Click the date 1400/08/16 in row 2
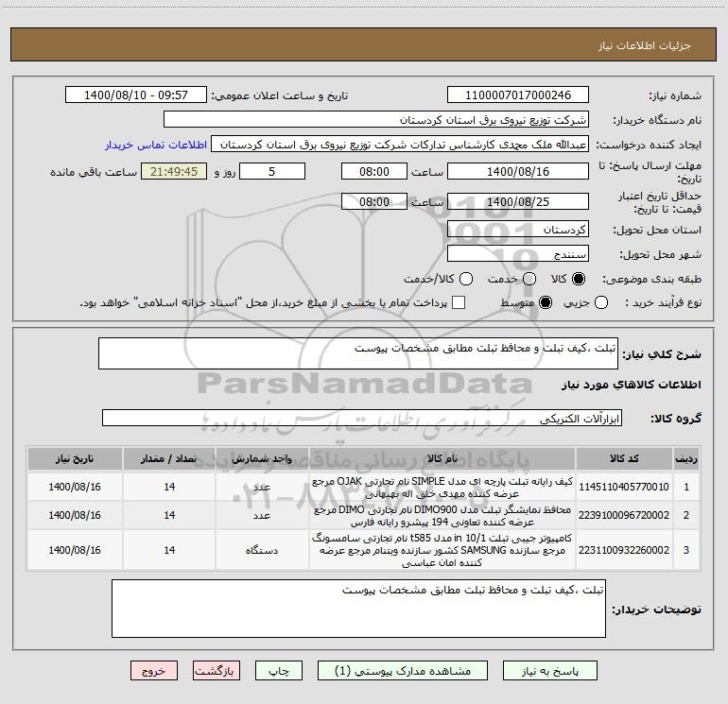The height and width of the screenshot is (704, 728). pos(75,515)
